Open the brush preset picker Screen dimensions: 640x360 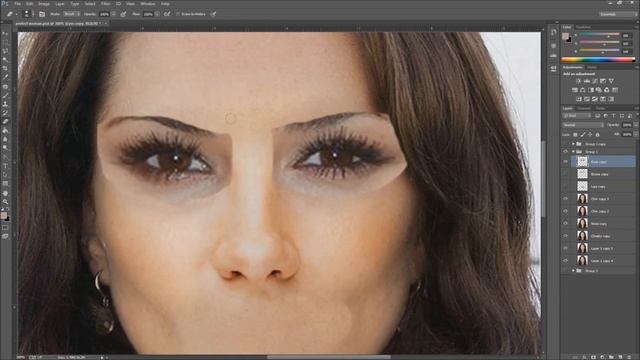point(28,14)
